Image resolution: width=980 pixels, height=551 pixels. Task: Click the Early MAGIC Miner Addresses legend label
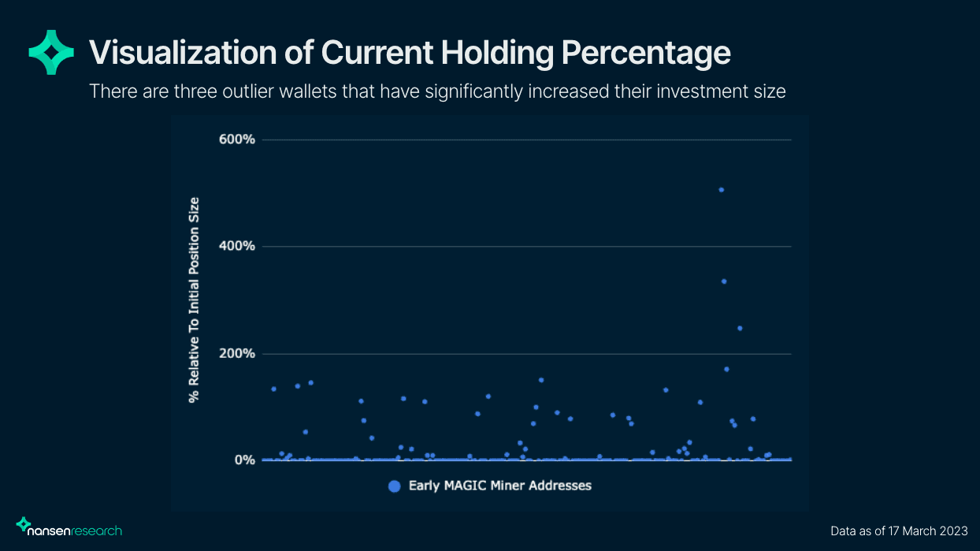click(x=499, y=486)
